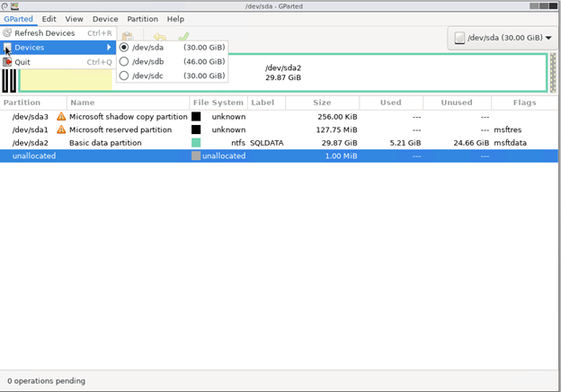The width and height of the screenshot is (561, 392).
Task: Click the msftres flag cell
Action: coord(507,129)
